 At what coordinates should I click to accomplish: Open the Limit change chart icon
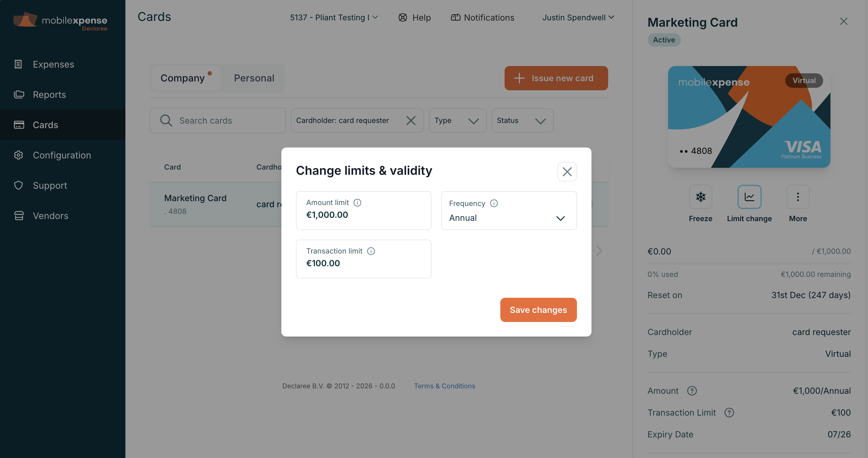[749, 197]
